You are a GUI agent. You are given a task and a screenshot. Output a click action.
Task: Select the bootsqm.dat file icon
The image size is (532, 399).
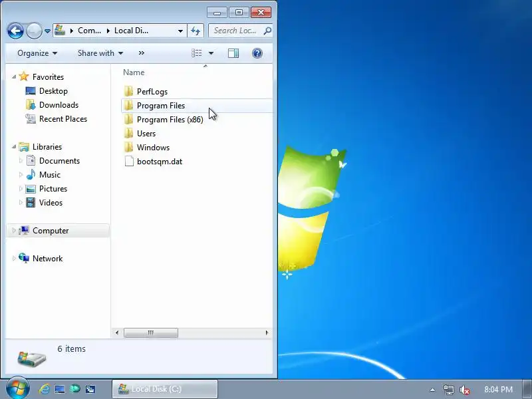(129, 161)
